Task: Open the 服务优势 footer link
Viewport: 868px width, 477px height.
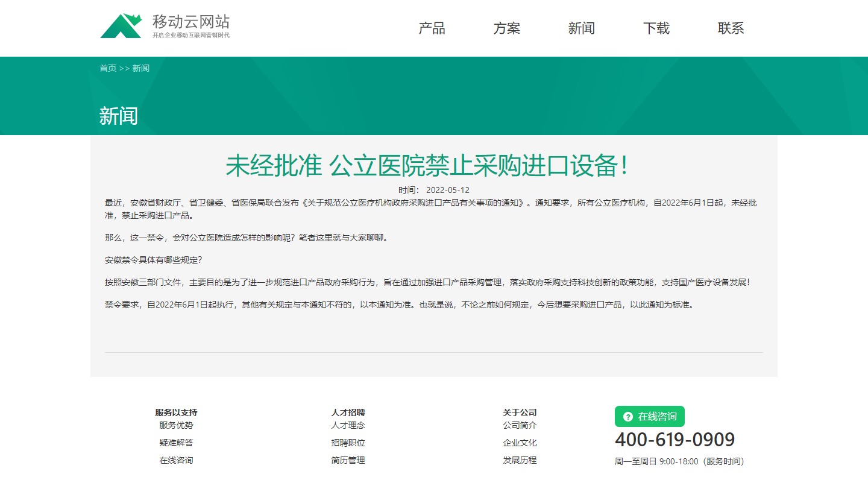Action: click(176, 425)
